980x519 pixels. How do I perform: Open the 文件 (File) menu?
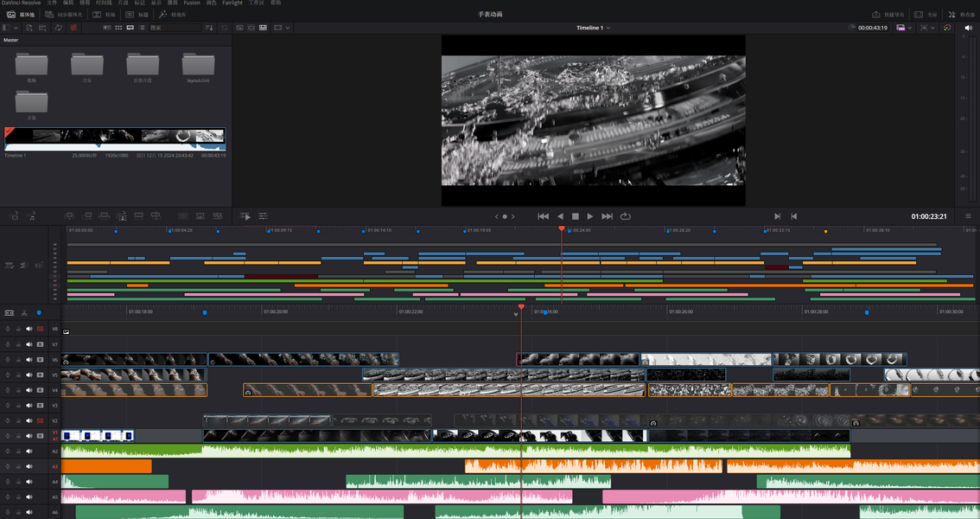tap(52, 3)
